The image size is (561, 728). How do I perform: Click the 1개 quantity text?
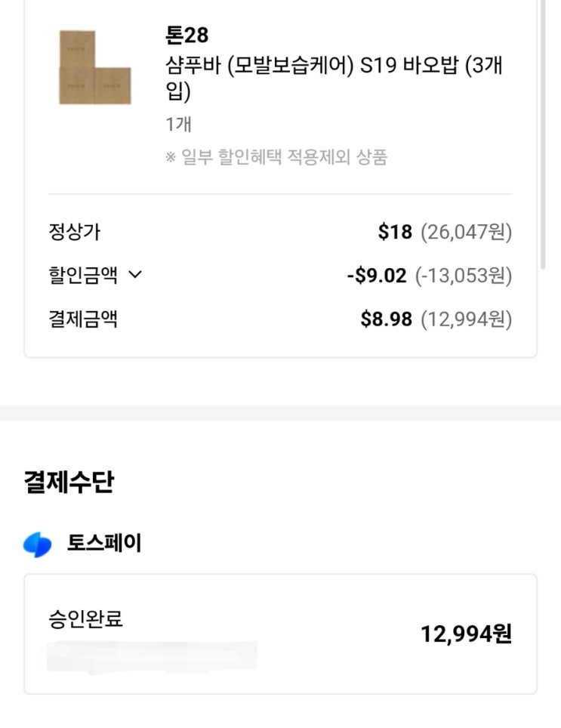(178, 125)
